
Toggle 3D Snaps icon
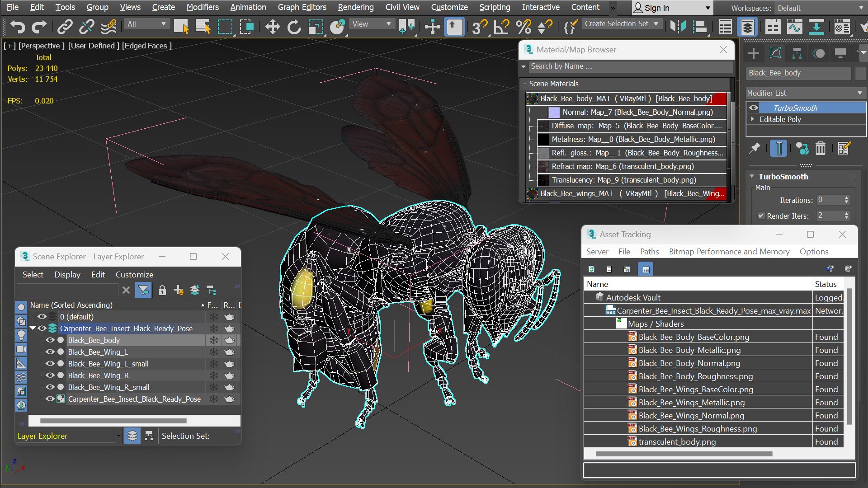click(480, 27)
